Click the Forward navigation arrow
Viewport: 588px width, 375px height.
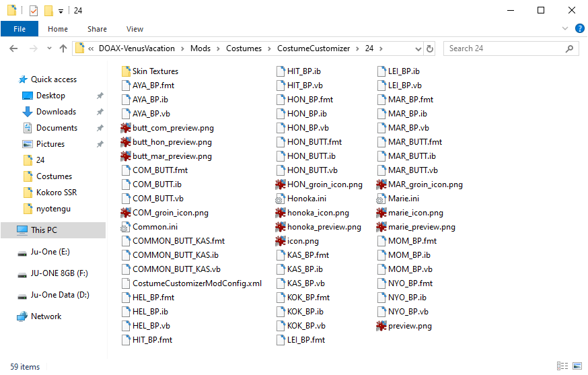[34, 48]
